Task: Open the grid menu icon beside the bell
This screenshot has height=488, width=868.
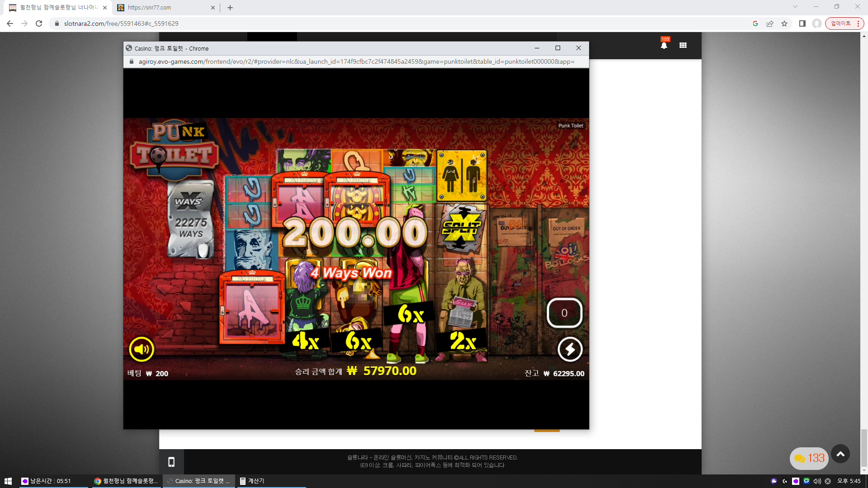Action: (683, 45)
